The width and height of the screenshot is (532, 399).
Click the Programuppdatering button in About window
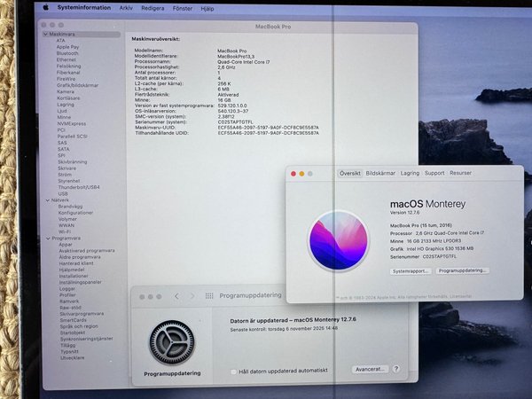pos(462,270)
